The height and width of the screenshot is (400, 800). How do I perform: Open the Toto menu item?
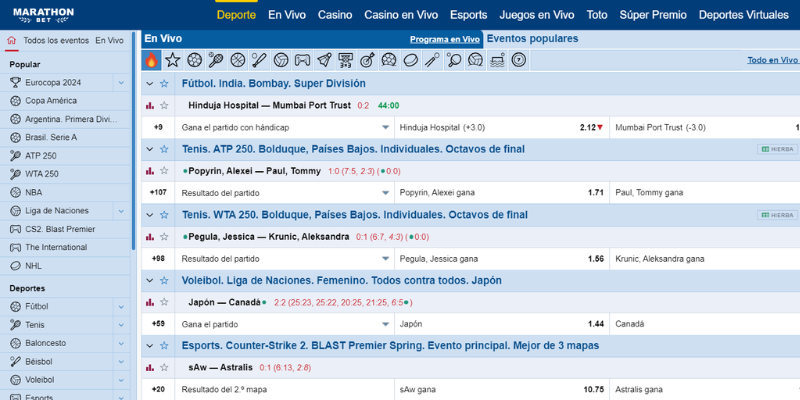597,15
